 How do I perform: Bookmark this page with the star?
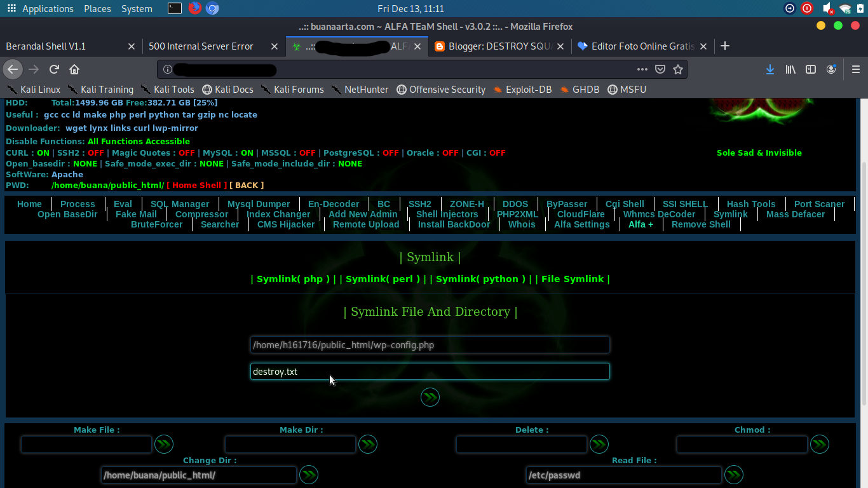click(x=678, y=69)
